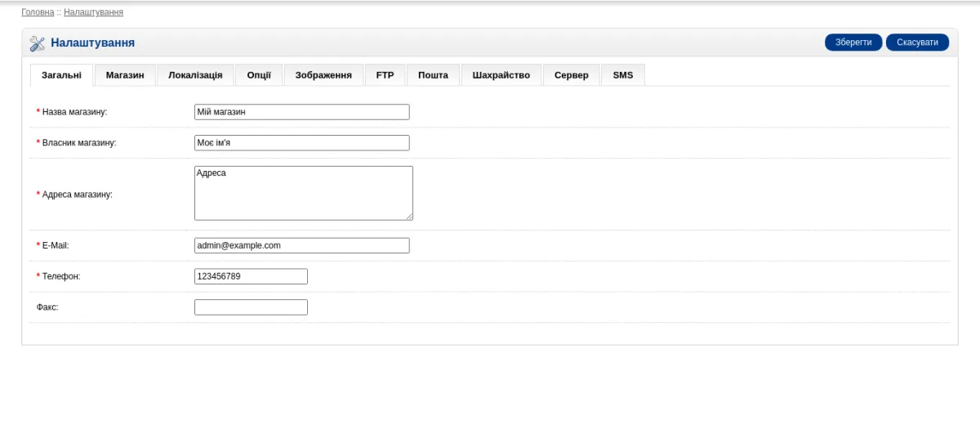980x448 pixels.
Task: Save settings with the Зберегти button
Action: 853,43
